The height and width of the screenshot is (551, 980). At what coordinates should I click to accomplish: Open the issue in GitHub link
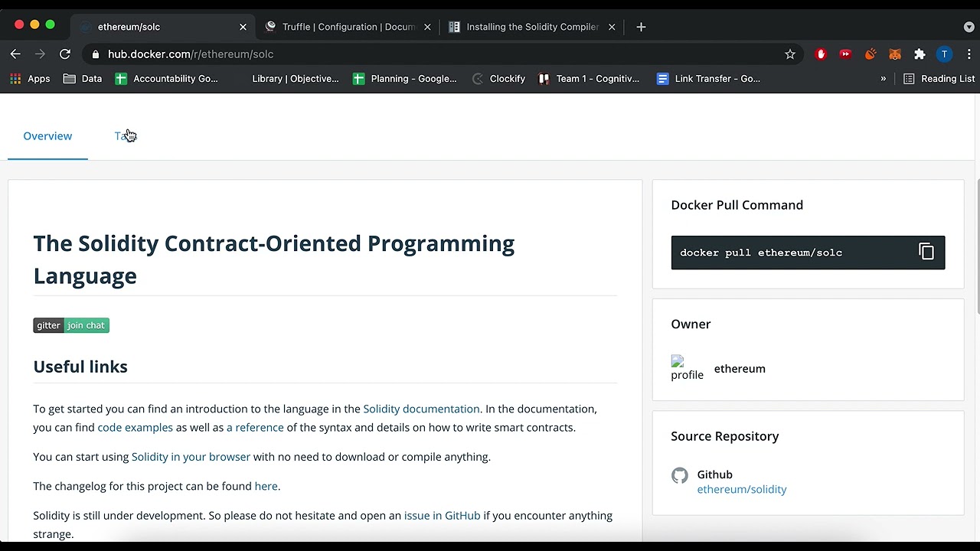pyautogui.click(x=442, y=516)
